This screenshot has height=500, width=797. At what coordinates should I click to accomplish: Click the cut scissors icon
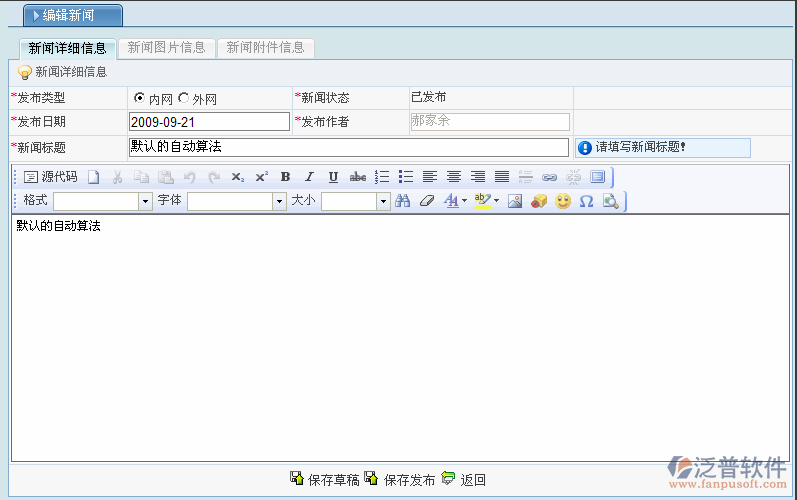117,177
